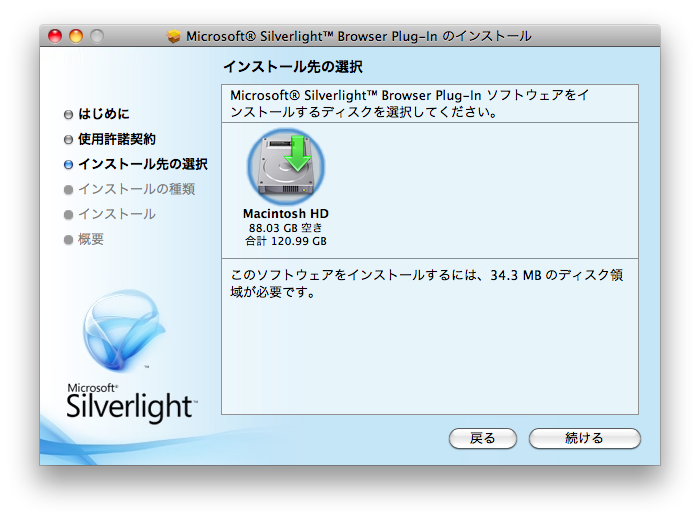Select the 概要 step in the sidebar
700x520 pixels.
(x=91, y=240)
